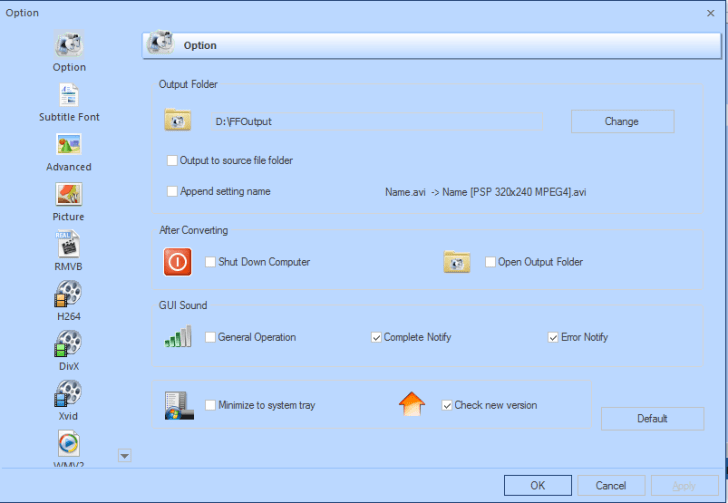This screenshot has height=503, width=728.
Task: Toggle the Open Output Folder checkbox
Action: pyautogui.click(x=490, y=262)
